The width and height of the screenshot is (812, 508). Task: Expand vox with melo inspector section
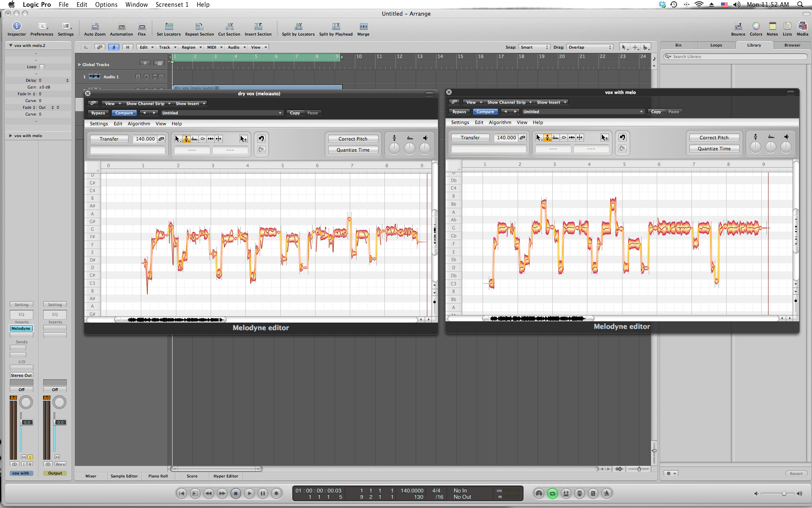pyautogui.click(x=11, y=136)
